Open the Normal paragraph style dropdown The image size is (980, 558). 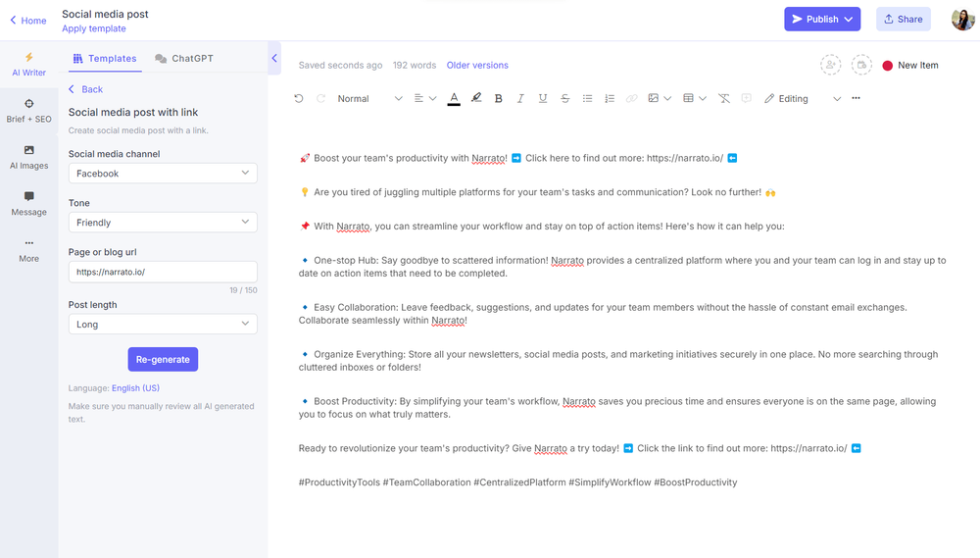[369, 98]
